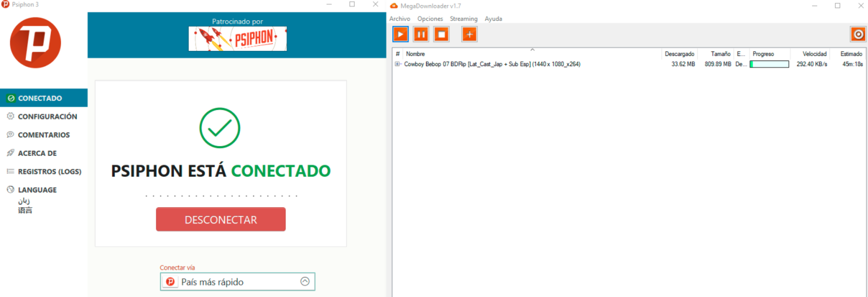868x297 pixels.
Task: Open MegaDownloader settings circle icon at right
Action: [x=858, y=34]
